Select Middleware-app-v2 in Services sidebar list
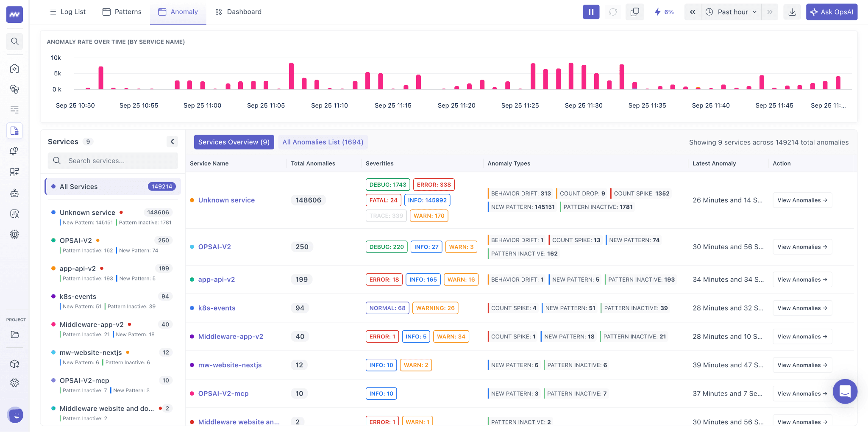The width and height of the screenshot is (868, 432). (113, 329)
